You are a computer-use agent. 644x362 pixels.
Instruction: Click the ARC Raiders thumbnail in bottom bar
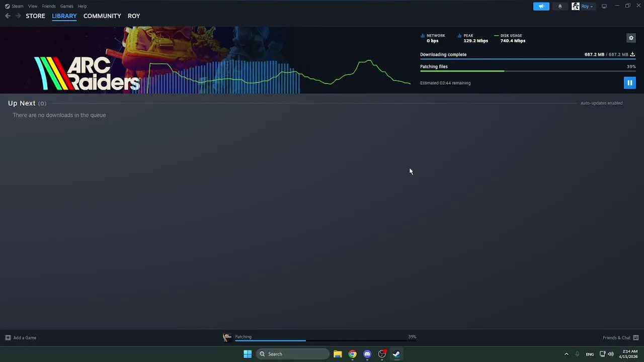227,337
